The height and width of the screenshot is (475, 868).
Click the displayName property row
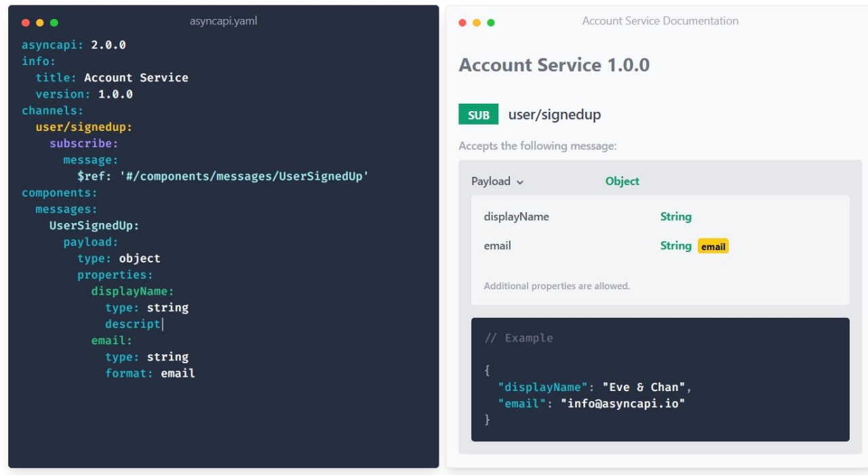(x=516, y=217)
